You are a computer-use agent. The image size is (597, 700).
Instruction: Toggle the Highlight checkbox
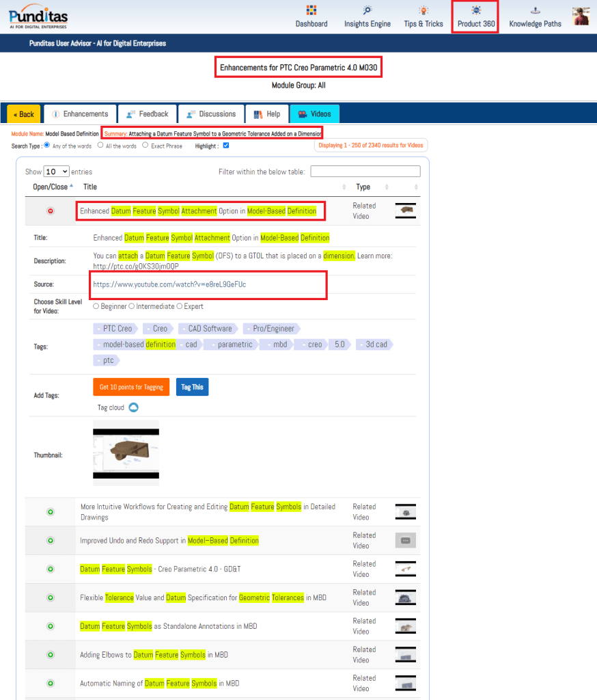point(226,145)
